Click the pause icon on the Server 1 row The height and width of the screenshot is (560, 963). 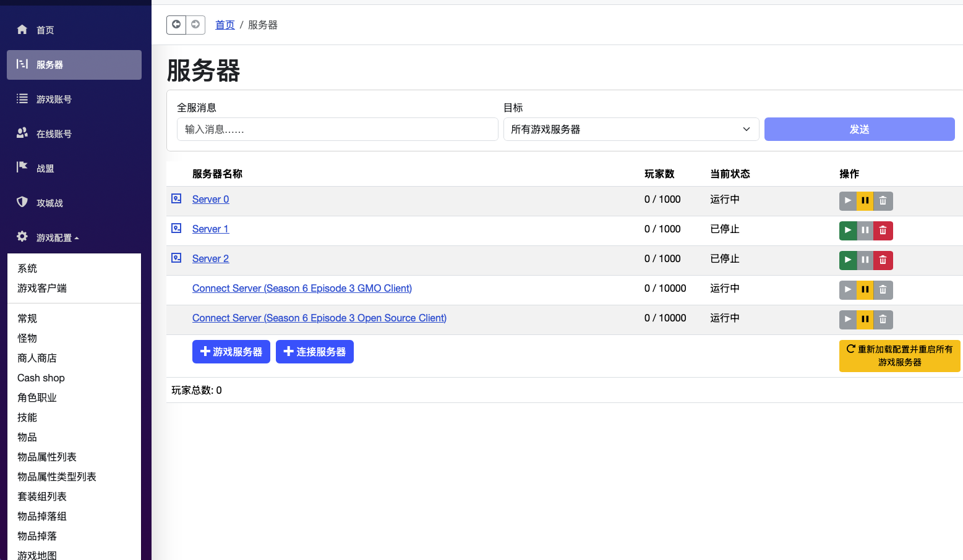pyautogui.click(x=865, y=231)
